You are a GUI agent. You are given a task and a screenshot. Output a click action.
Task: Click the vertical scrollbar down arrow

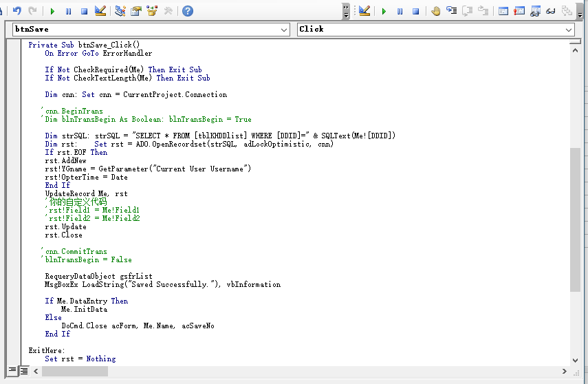(x=575, y=361)
